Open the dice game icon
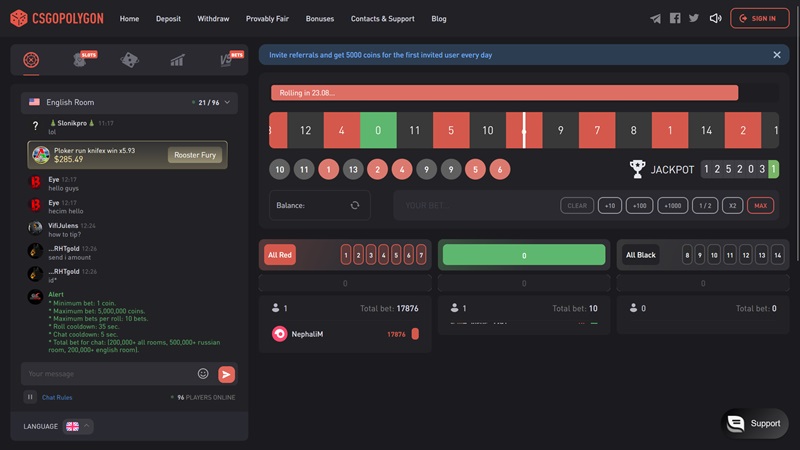The height and width of the screenshot is (450, 800). [x=129, y=60]
